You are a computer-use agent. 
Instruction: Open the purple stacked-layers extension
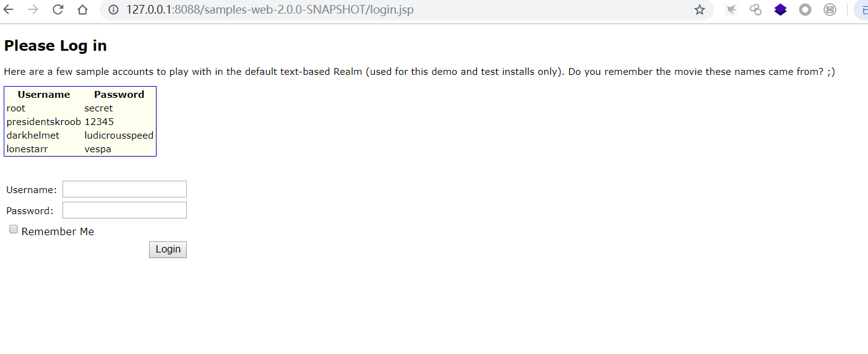click(780, 10)
